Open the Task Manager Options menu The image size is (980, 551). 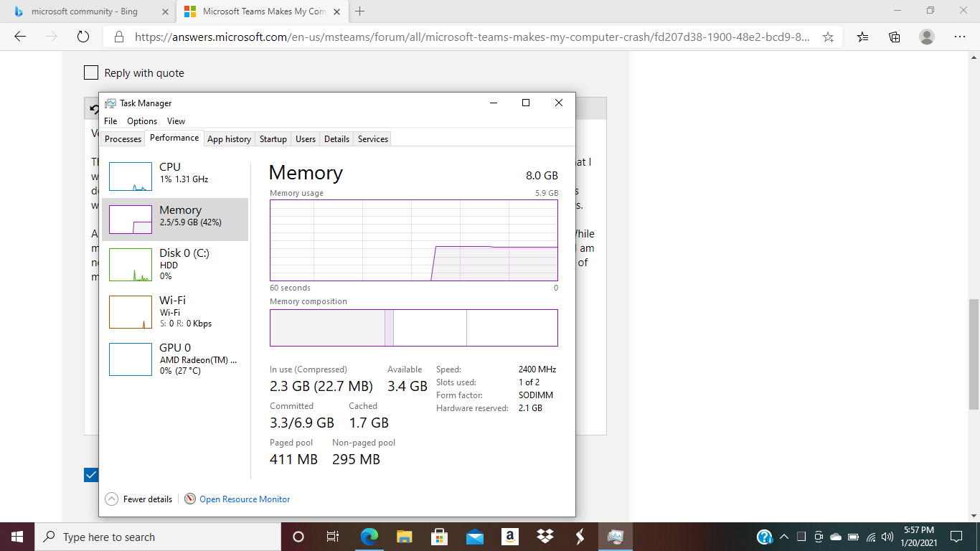142,121
